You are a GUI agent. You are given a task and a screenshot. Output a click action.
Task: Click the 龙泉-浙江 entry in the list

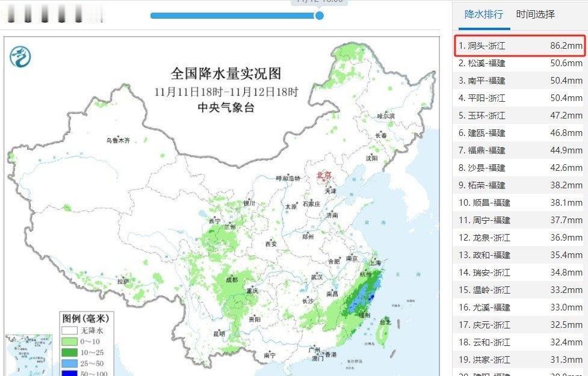[x=519, y=238]
